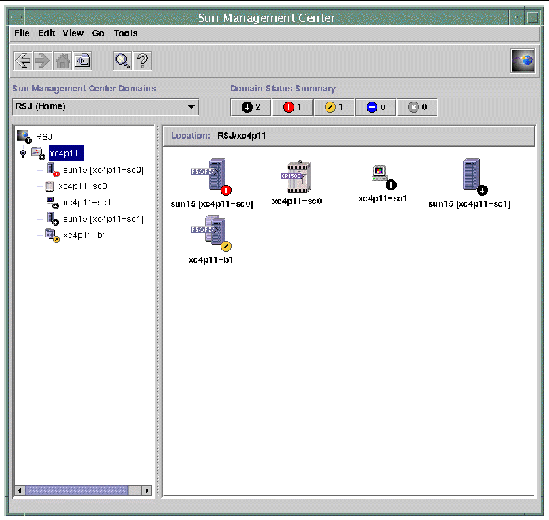Select sun15 [xc4p11-sc1] server icon in topology

474,176
